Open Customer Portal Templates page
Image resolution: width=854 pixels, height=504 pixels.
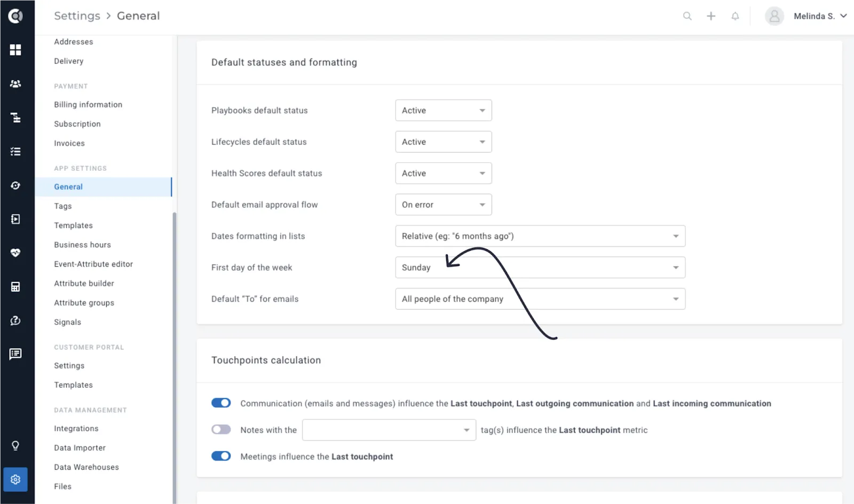coord(73,385)
